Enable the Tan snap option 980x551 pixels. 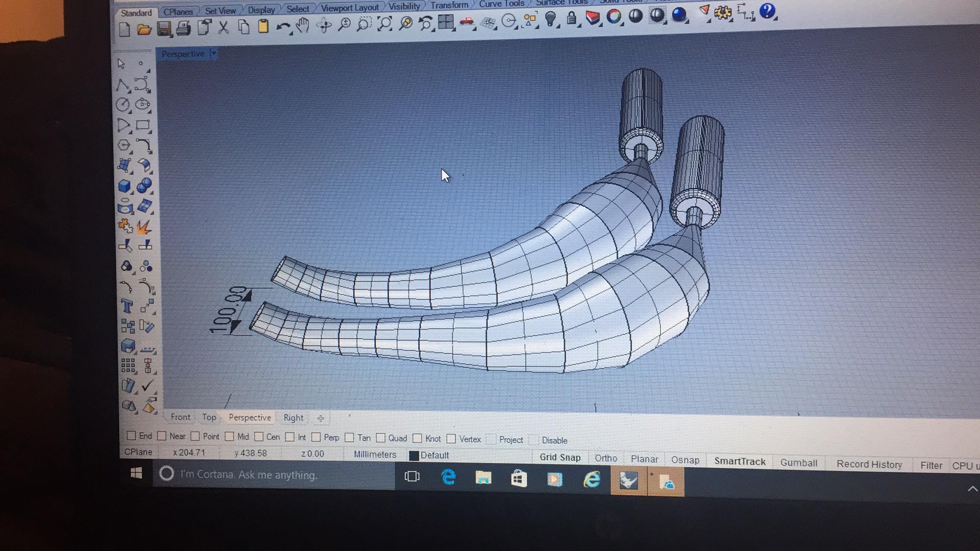[349, 438]
